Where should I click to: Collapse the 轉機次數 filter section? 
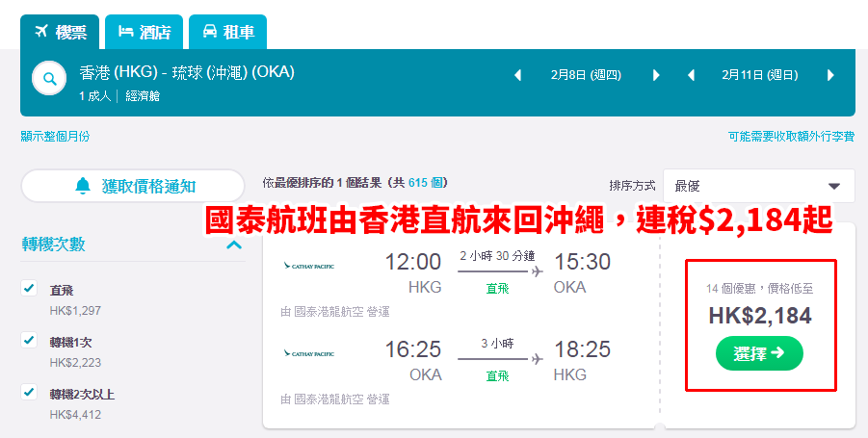[234, 245]
